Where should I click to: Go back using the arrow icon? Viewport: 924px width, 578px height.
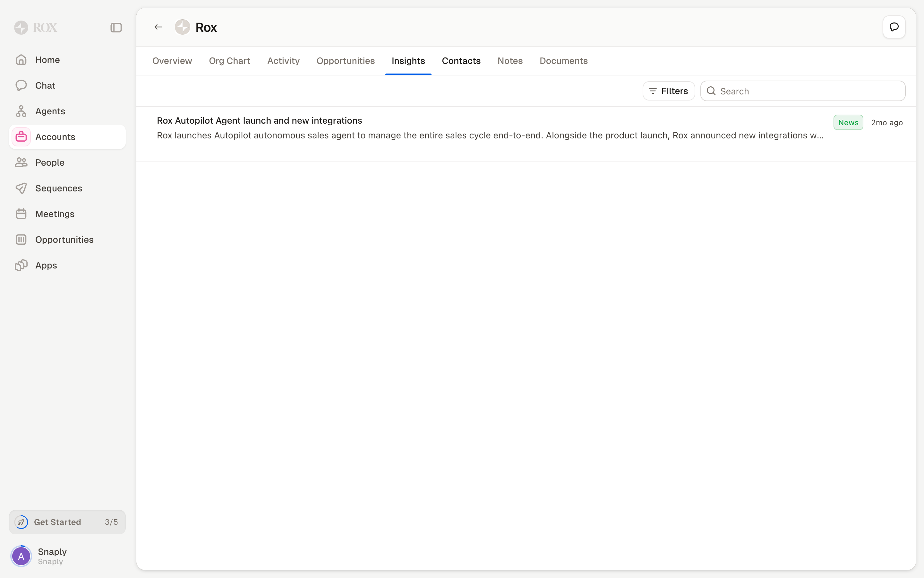click(158, 27)
